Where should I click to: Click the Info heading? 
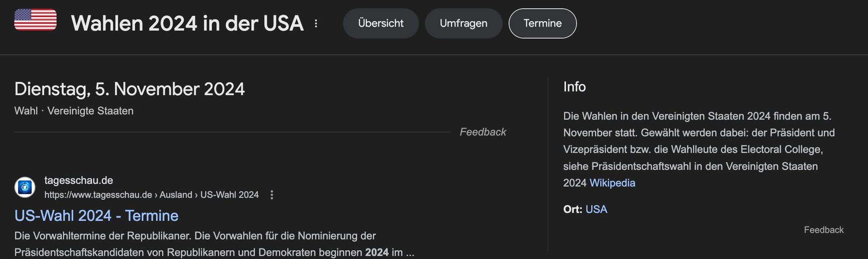coord(574,86)
